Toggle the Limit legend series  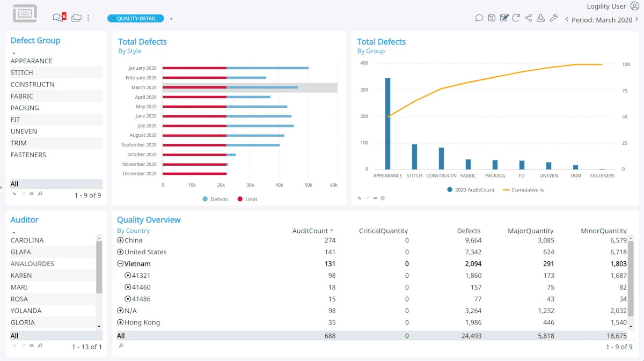click(x=247, y=199)
